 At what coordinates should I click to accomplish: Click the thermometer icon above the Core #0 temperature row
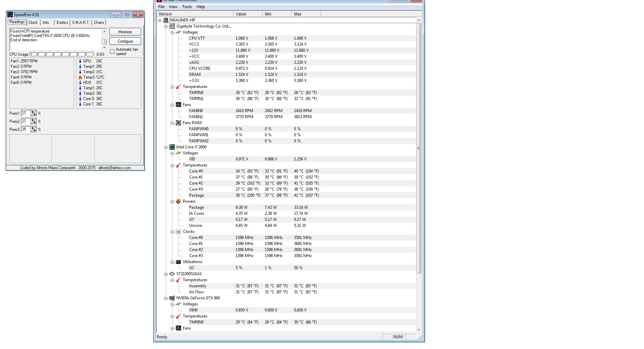tap(178, 165)
